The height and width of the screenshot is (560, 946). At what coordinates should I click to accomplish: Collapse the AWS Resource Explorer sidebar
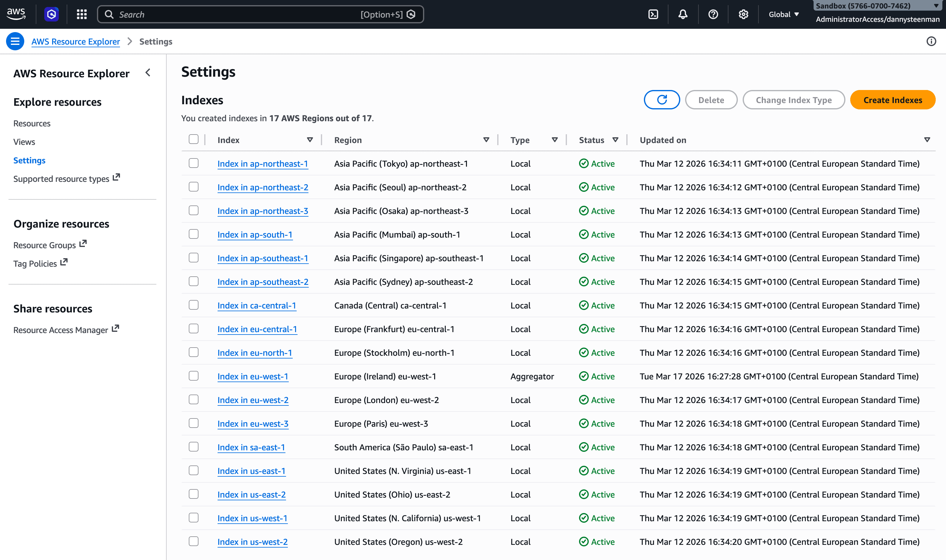pyautogui.click(x=148, y=73)
